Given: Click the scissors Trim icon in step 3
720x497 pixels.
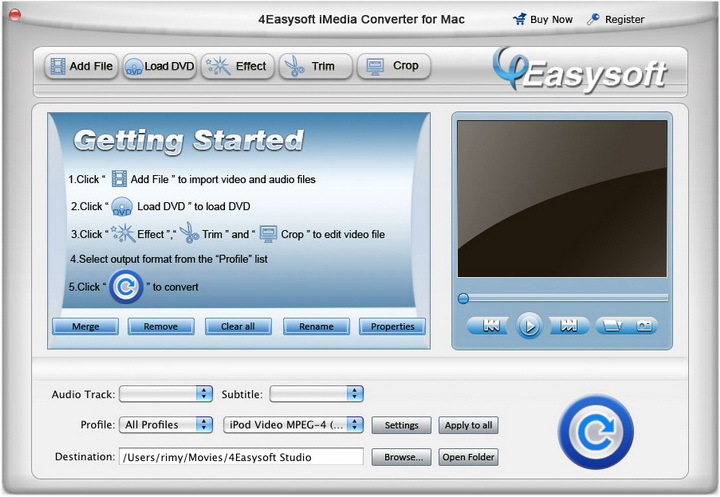Looking at the screenshot, I should pos(189,233).
